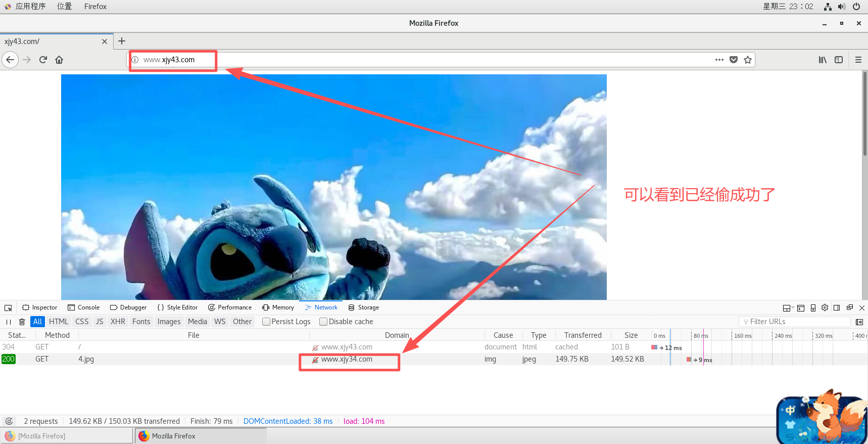Switch to the Storage tab
Viewport: 868px width, 444px height.
(363, 307)
